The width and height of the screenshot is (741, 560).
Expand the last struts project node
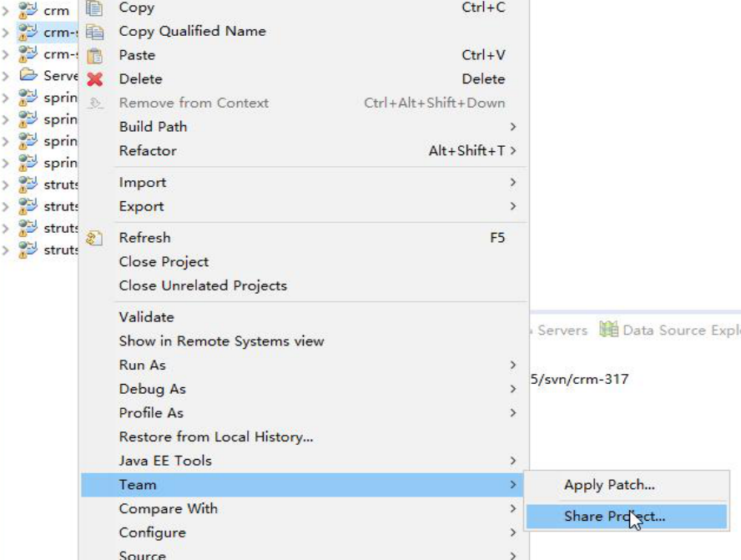coord(6,250)
